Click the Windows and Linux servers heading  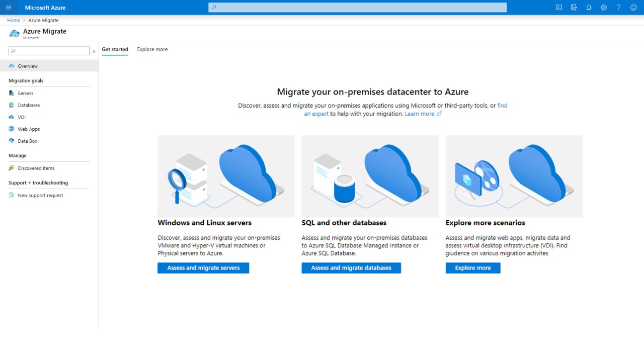[x=205, y=223]
